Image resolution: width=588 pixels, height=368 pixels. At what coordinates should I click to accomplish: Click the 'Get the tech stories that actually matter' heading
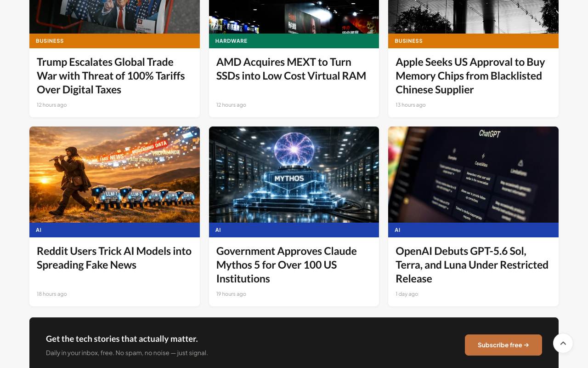(122, 339)
